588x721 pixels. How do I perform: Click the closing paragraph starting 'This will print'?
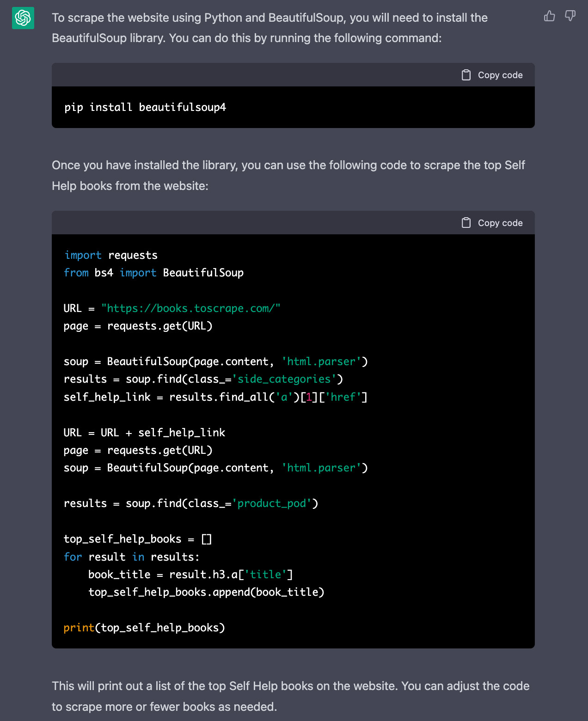290,696
